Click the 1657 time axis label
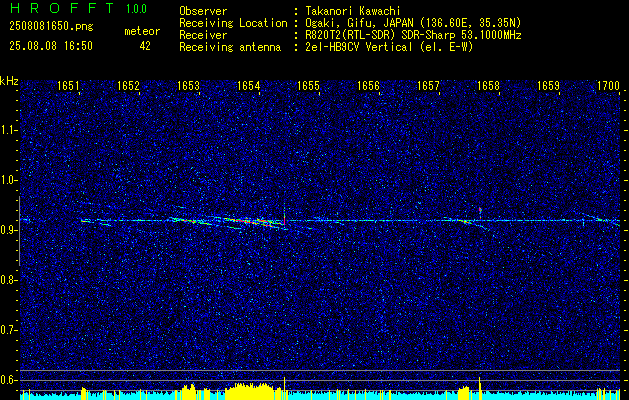 point(428,86)
